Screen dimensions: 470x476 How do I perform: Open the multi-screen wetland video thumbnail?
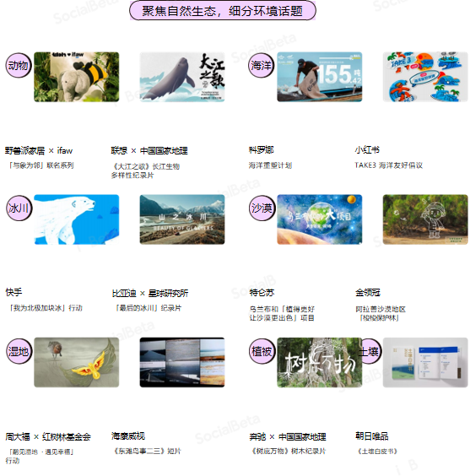[x=182, y=362]
